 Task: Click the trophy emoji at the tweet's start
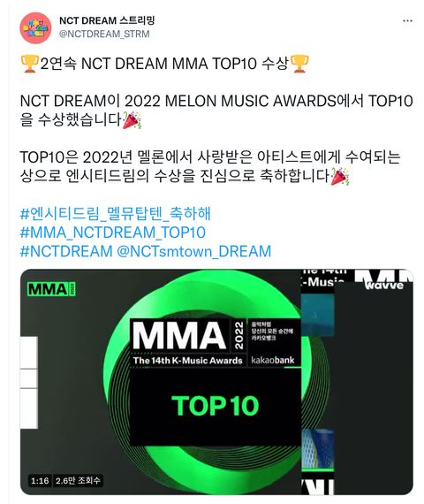click(29, 64)
